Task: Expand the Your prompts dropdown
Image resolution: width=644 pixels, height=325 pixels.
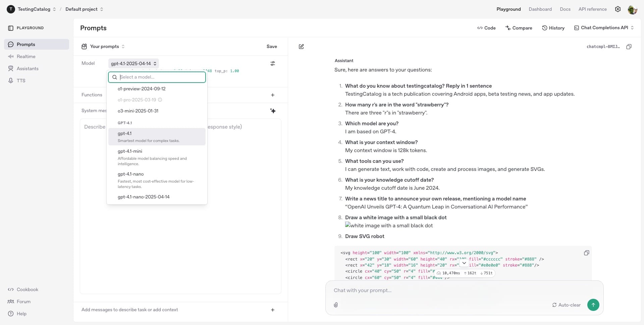Action: (x=104, y=46)
